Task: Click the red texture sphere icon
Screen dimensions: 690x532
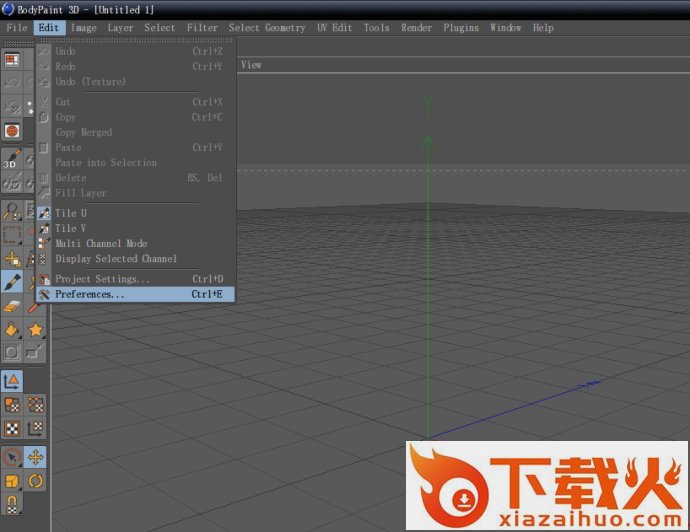Action: (x=12, y=131)
